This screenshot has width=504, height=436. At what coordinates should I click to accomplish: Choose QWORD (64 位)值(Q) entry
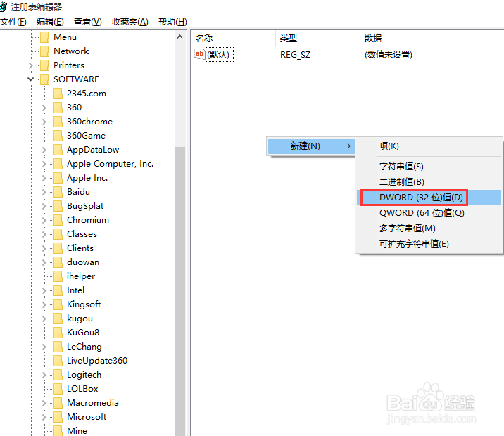point(429,213)
